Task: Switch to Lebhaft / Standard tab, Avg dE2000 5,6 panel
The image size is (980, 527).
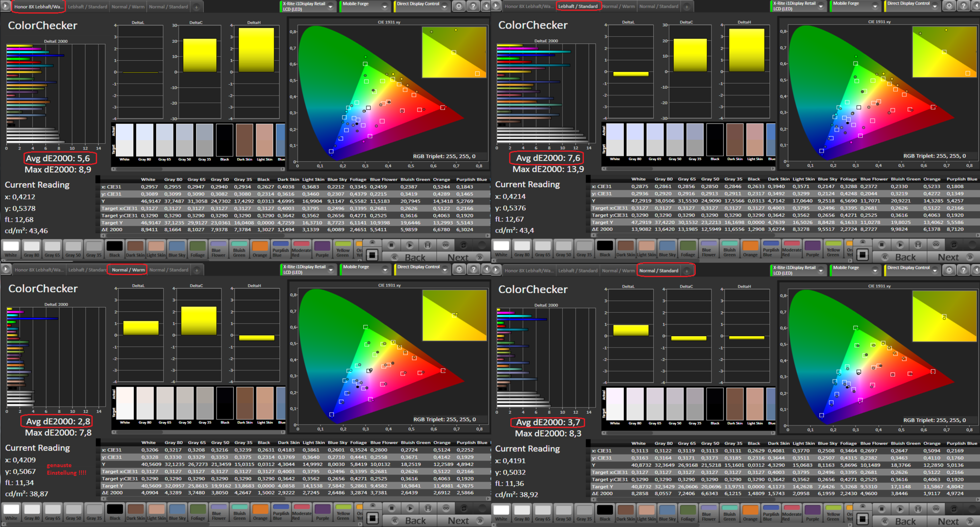Action: coord(87,7)
